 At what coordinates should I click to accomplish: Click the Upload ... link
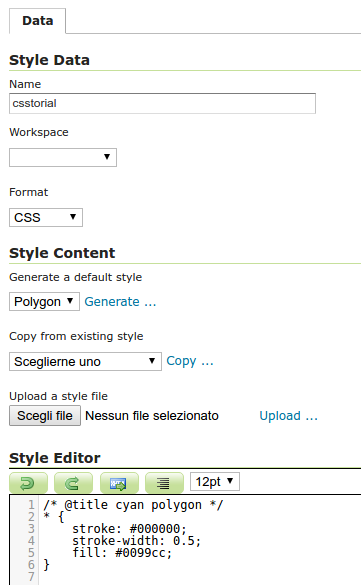coord(288,416)
